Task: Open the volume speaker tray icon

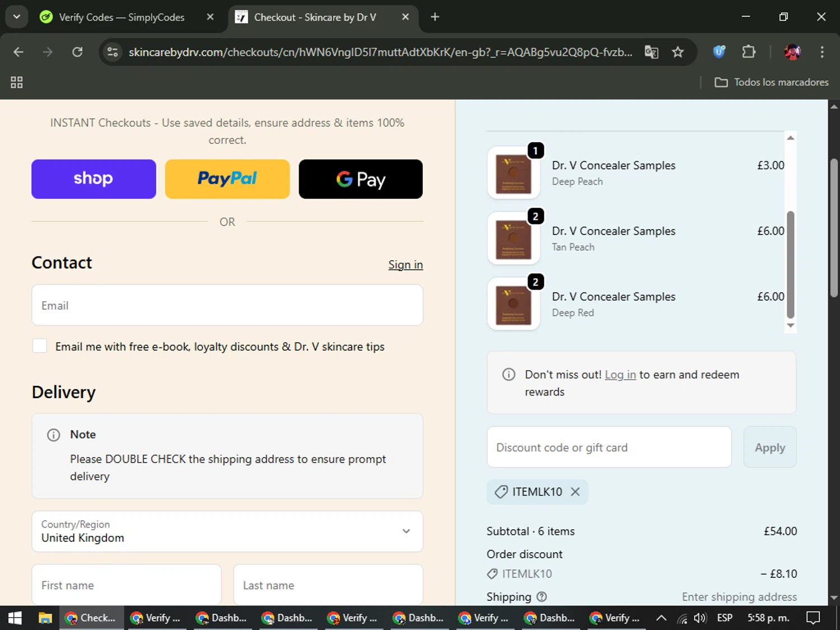Action: [700, 618]
